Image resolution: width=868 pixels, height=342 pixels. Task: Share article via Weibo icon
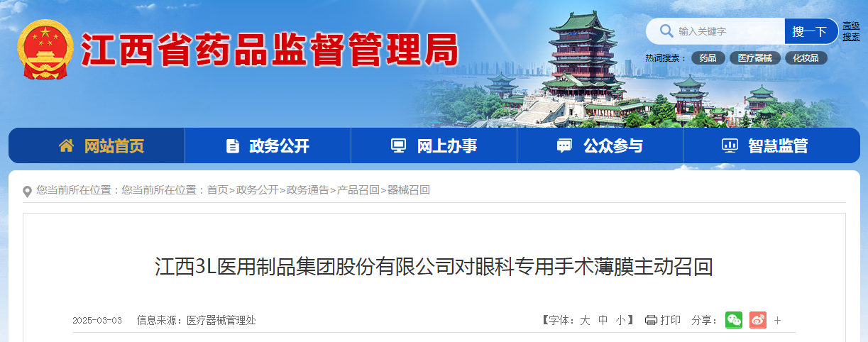[x=758, y=320]
